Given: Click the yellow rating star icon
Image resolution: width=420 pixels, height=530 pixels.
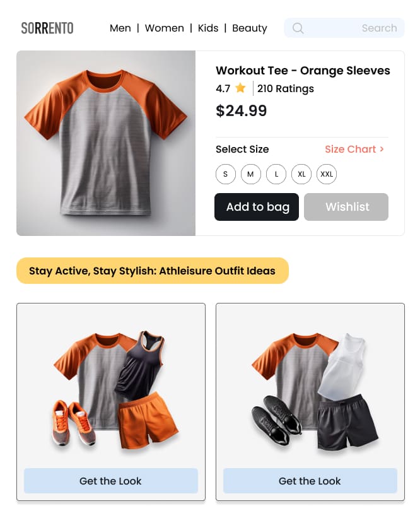Looking at the screenshot, I should pos(240,88).
